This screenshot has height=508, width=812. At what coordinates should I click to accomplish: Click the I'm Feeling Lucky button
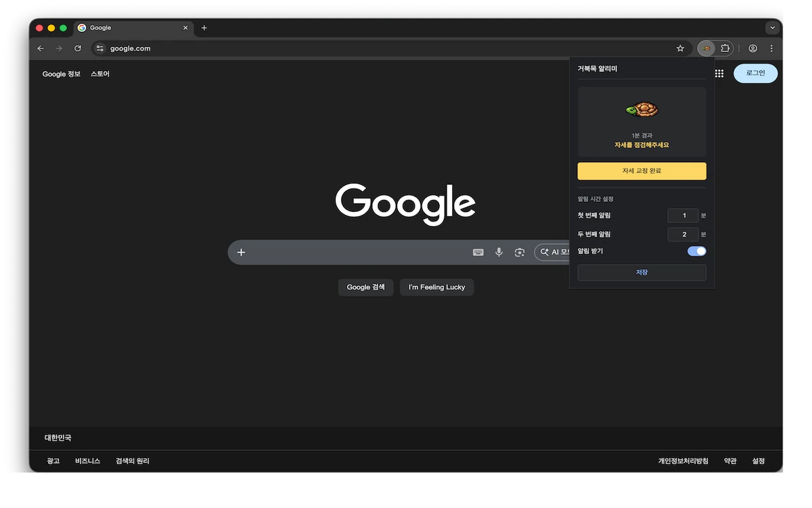(436, 287)
